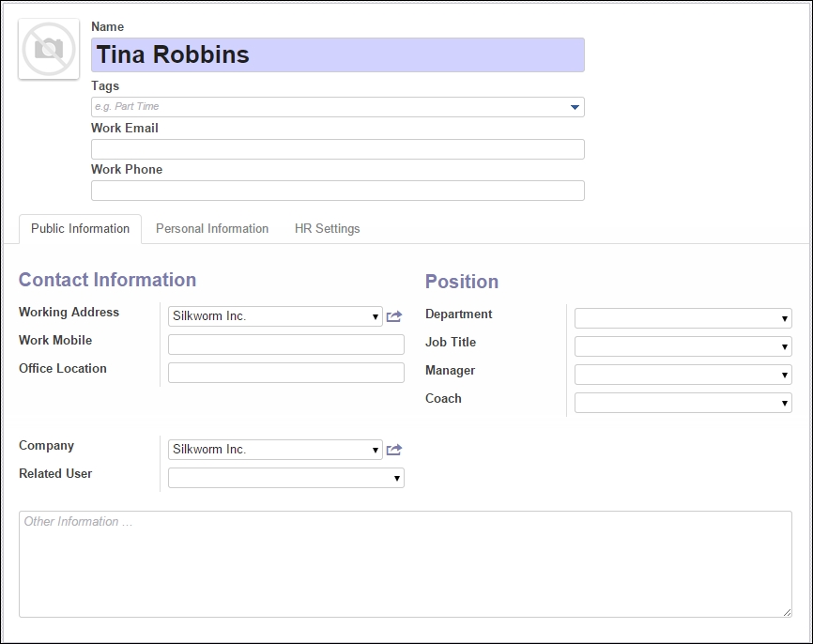Click the Work Email input field
Viewport: 813px width, 644px height.
tap(338, 149)
